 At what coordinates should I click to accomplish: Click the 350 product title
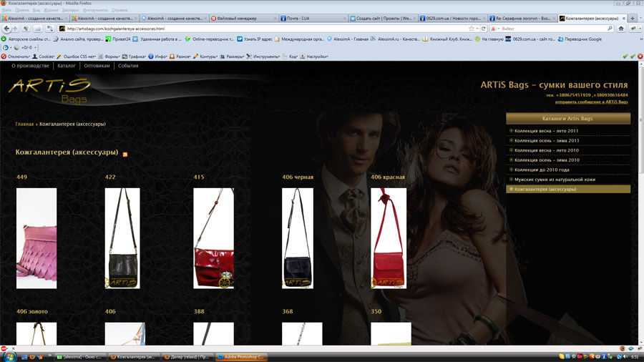click(376, 311)
